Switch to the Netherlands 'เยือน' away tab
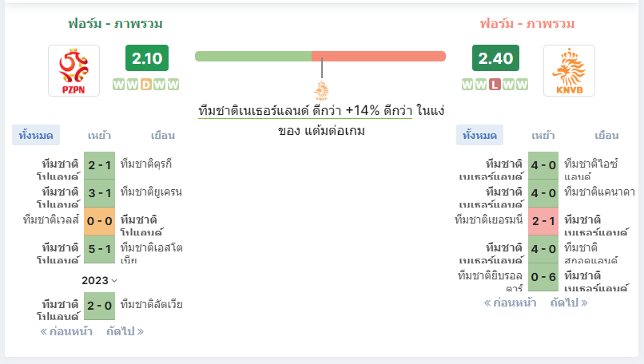The height and width of the screenshot is (364, 644). [606, 136]
